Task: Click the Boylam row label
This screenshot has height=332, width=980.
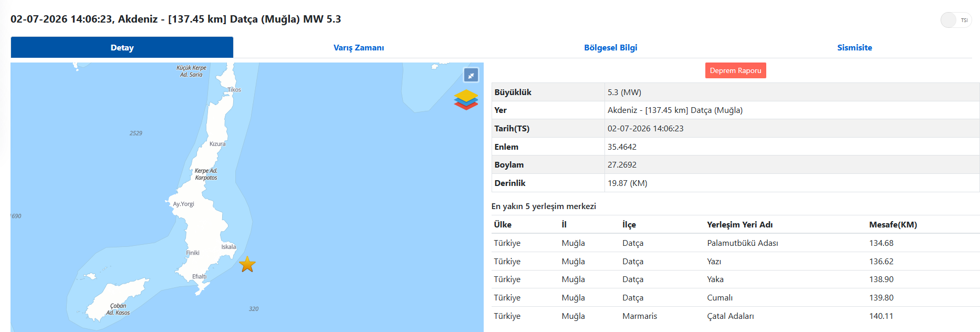Action: (509, 165)
